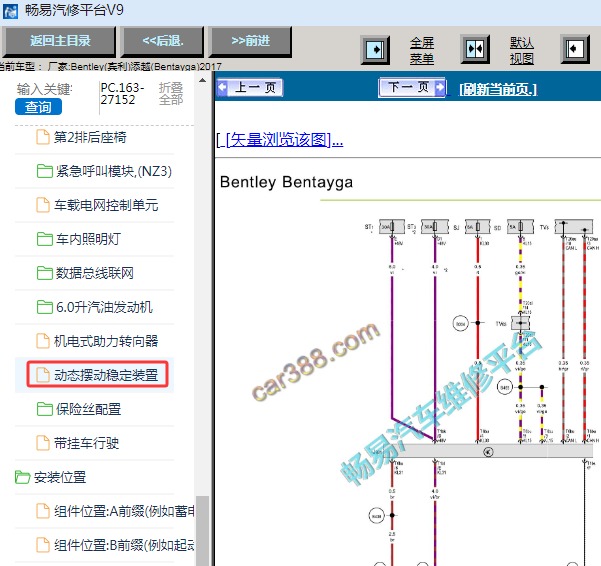
Task: Open 全屏菜单 fullscreen menu link
Action: (422, 51)
